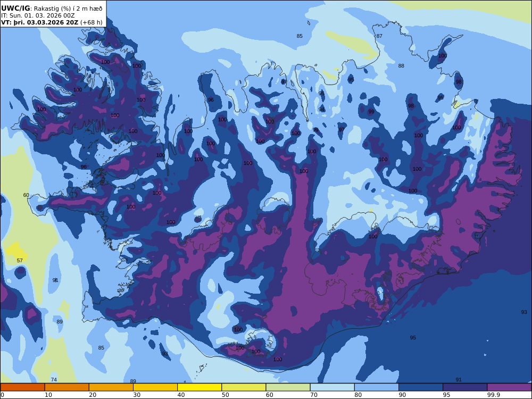Click the dark orange 0–10 legend swatch

coord(22,387)
